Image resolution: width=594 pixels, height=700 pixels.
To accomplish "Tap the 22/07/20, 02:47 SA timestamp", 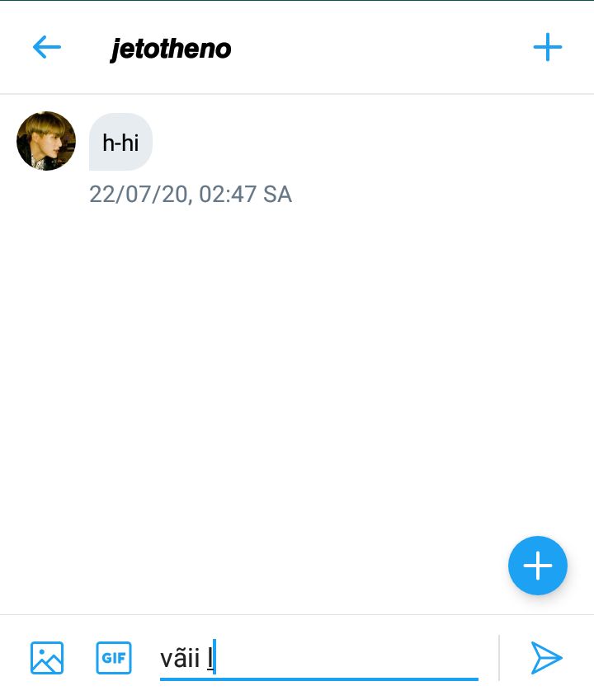I will [x=191, y=195].
